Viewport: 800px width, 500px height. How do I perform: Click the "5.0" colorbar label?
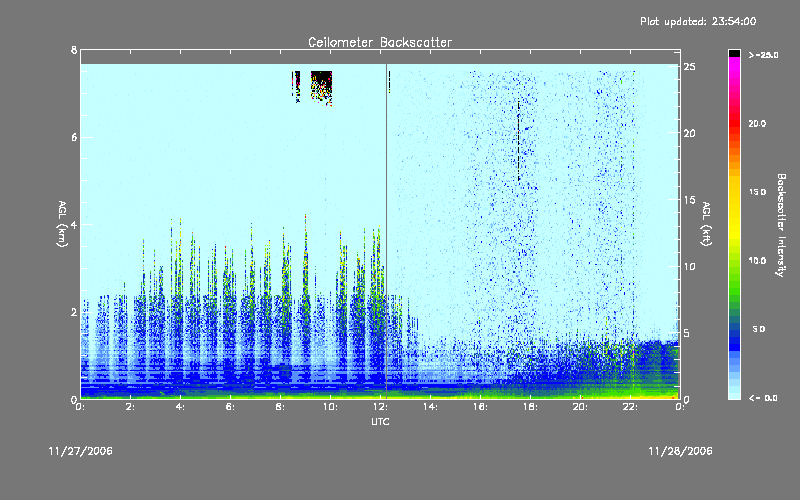pos(759,329)
